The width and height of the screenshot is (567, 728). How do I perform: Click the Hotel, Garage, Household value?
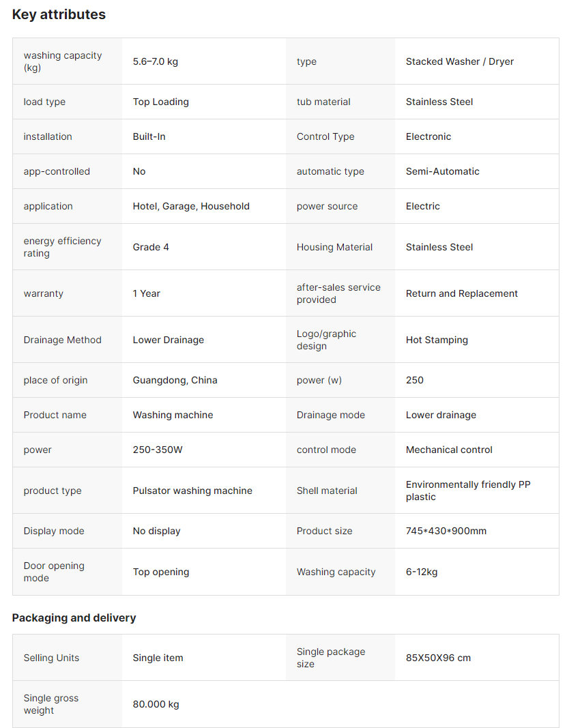point(191,206)
